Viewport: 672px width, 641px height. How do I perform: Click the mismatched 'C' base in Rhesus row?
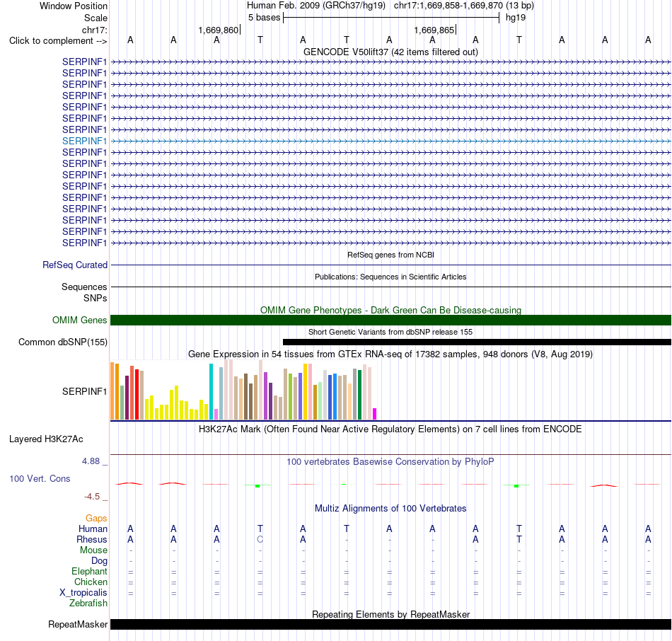[x=260, y=539]
